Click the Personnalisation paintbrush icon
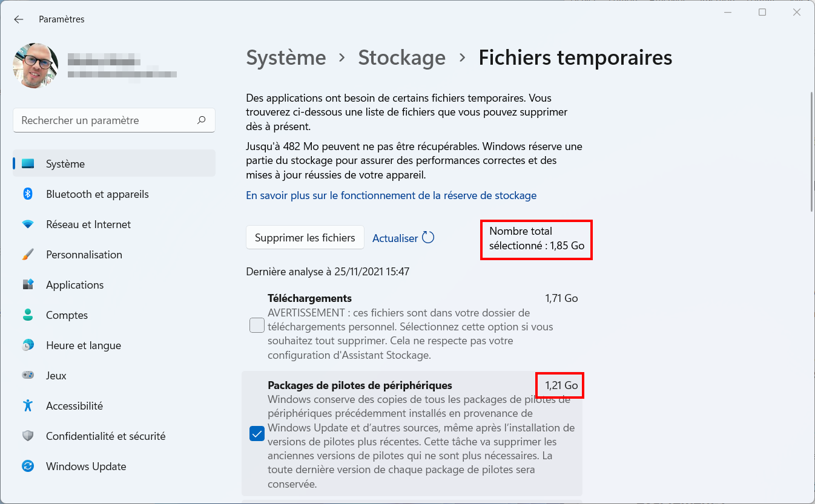This screenshot has height=504, width=815. (28, 255)
